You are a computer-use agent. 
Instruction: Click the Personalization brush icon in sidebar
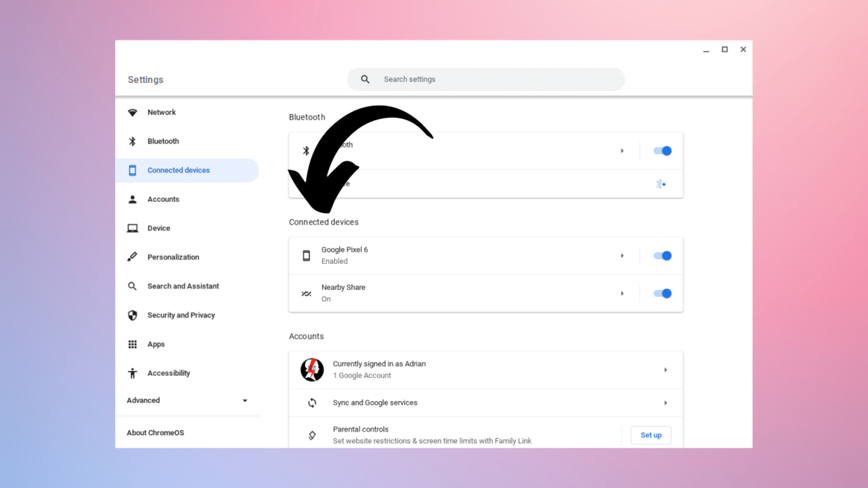pyautogui.click(x=132, y=257)
